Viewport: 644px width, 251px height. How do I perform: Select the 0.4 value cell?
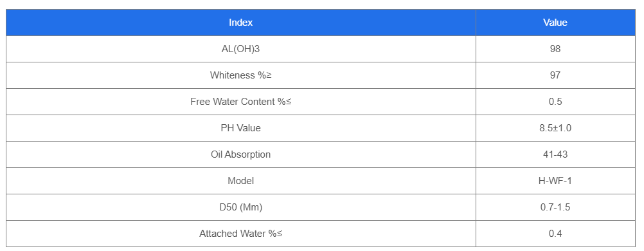pos(555,234)
